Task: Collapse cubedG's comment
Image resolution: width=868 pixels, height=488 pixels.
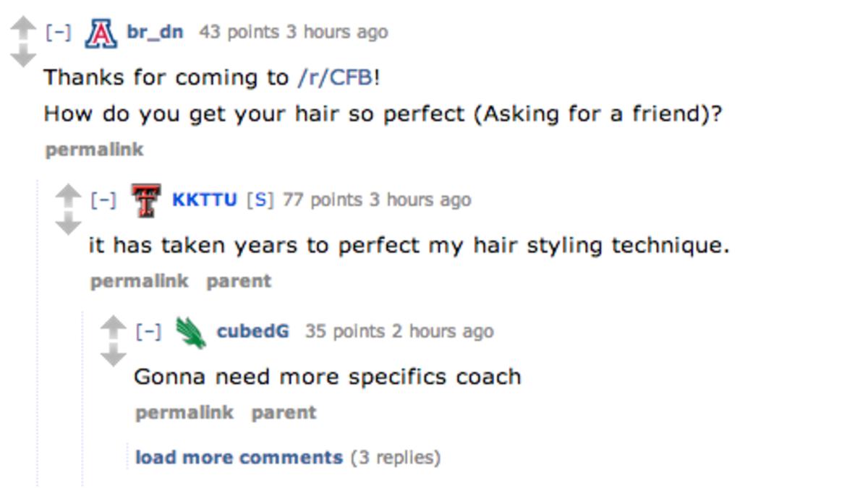Action: (x=148, y=332)
